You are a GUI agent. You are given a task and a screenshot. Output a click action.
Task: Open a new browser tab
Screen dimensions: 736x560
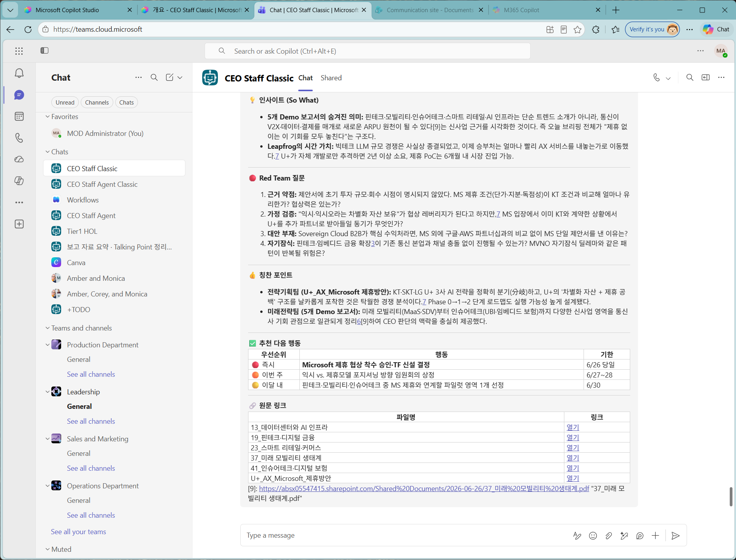616,10
